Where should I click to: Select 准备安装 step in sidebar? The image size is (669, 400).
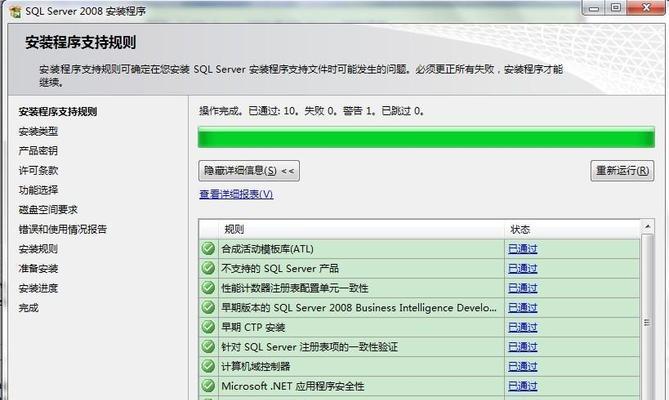[x=38, y=268]
